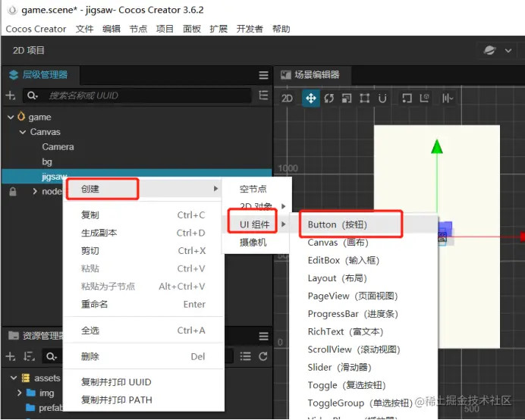Choose 删除 in the context menu
The image size is (525, 420).
point(143,357)
